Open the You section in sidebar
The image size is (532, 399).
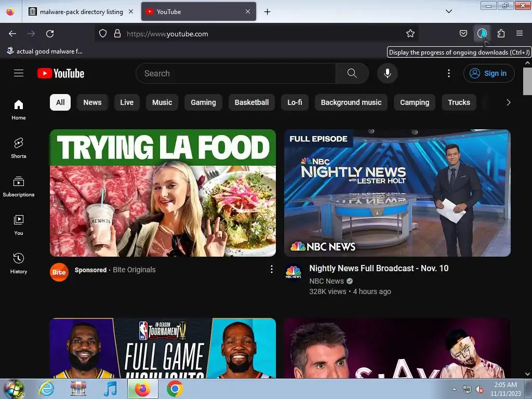coord(19,225)
